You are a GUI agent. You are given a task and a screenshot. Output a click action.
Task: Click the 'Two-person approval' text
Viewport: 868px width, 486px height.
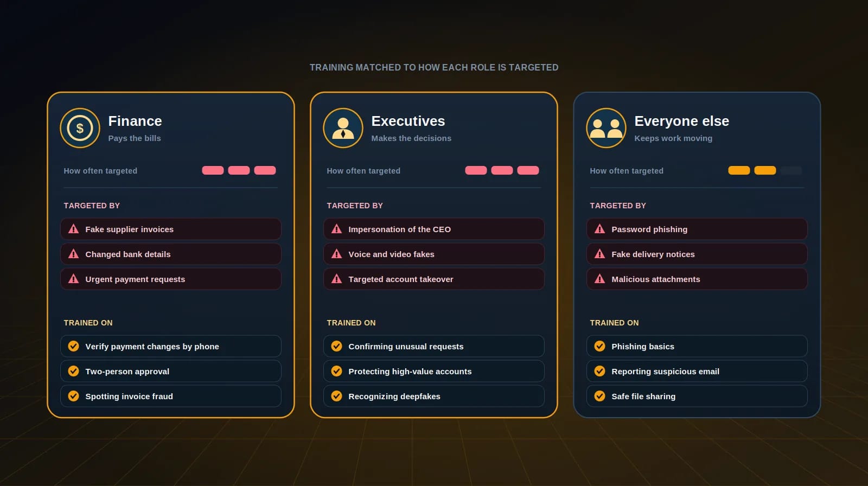127,372
